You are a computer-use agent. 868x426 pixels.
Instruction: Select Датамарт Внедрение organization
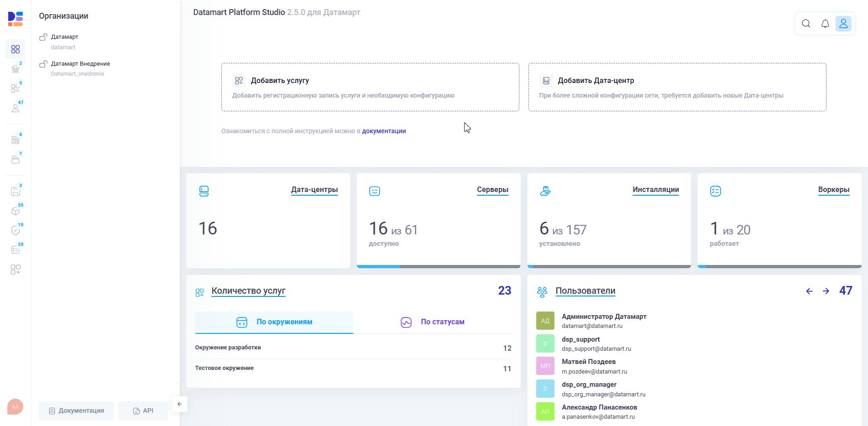pos(80,64)
